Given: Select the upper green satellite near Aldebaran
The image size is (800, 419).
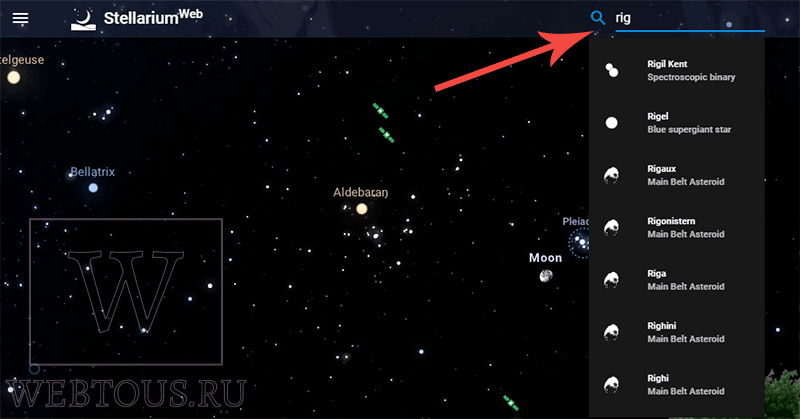Looking at the screenshot, I should (x=380, y=111).
